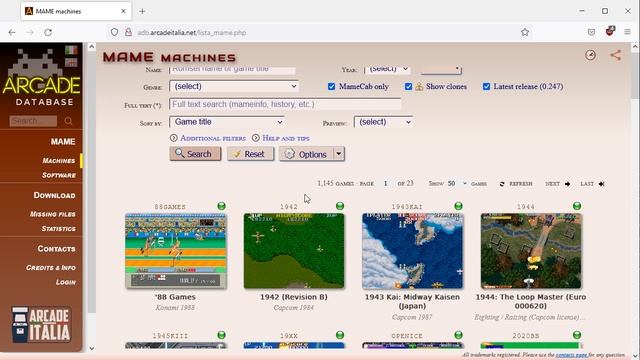Screen dimensions: 640x360
Task: Open the Show 50 games dropdown
Action: (457, 184)
